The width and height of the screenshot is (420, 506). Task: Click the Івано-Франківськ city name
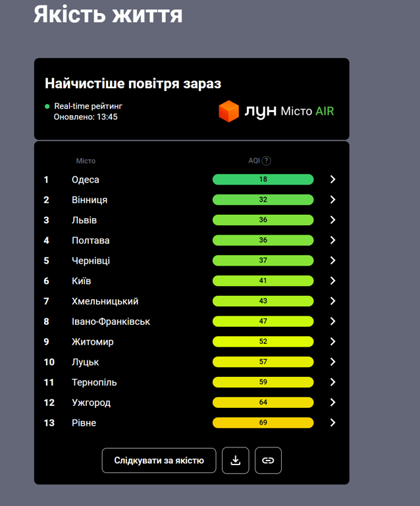coord(111,322)
